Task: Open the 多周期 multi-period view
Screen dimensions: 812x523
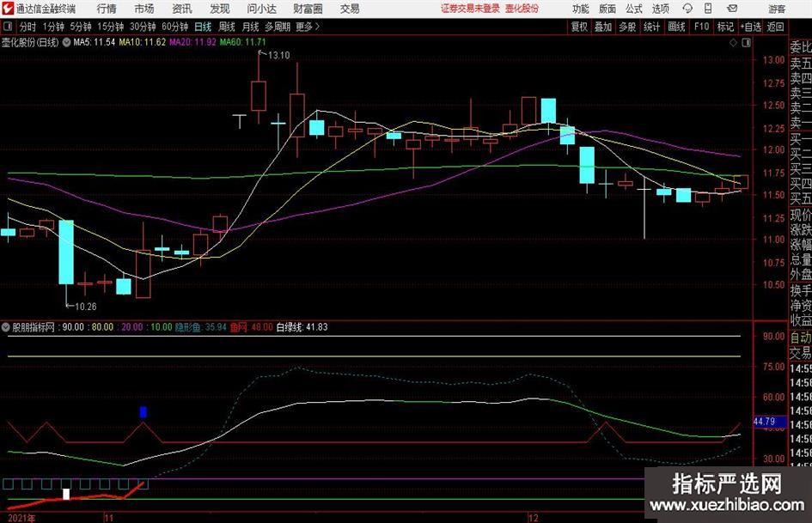Action: tap(278, 27)
